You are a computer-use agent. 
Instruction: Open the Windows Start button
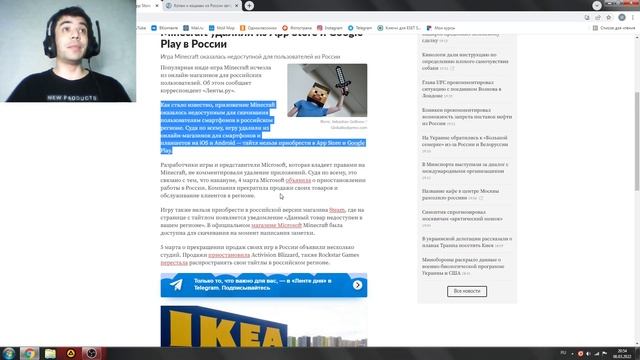[9, 353]
